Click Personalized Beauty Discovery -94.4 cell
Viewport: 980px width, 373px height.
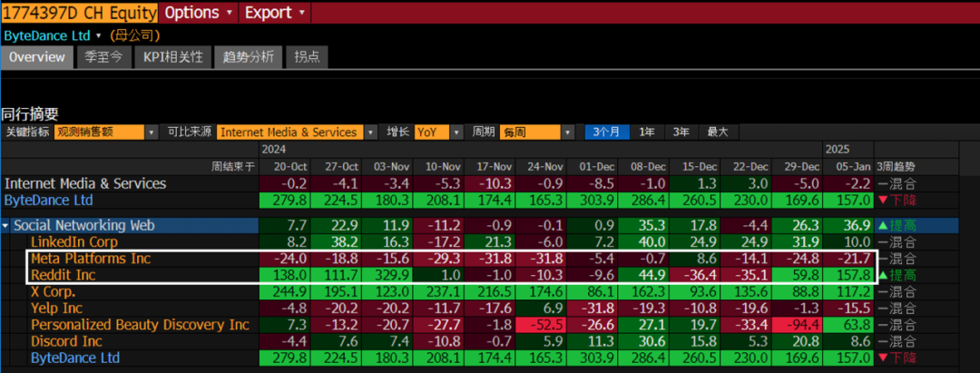tap(799, 325)
